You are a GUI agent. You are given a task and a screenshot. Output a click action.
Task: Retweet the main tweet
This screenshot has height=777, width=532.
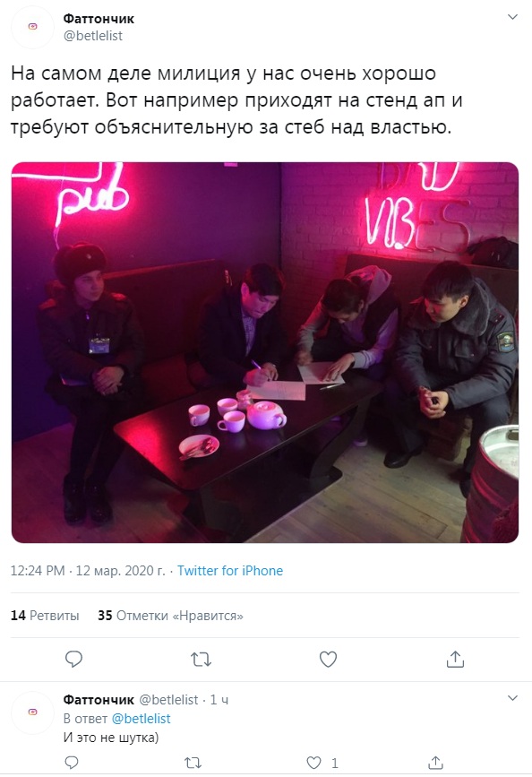click(x=202, y=660)
